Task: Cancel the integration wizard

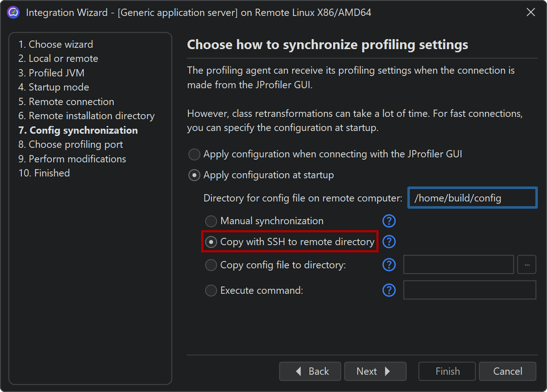Action: tap(507, 372)
